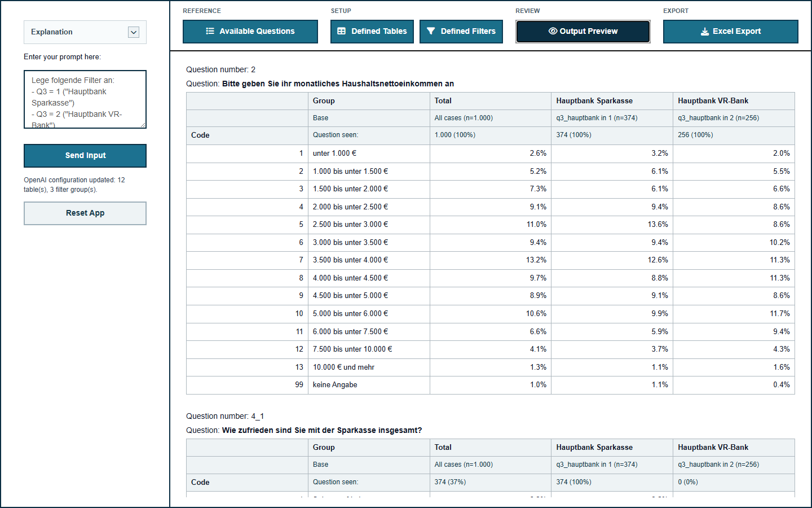Switch to Defined Tables

coord(372,32)
